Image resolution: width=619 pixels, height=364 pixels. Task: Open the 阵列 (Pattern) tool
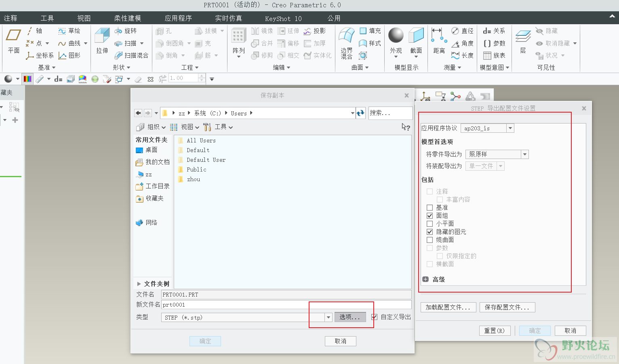pyautogui.click(x=239, y=43)
